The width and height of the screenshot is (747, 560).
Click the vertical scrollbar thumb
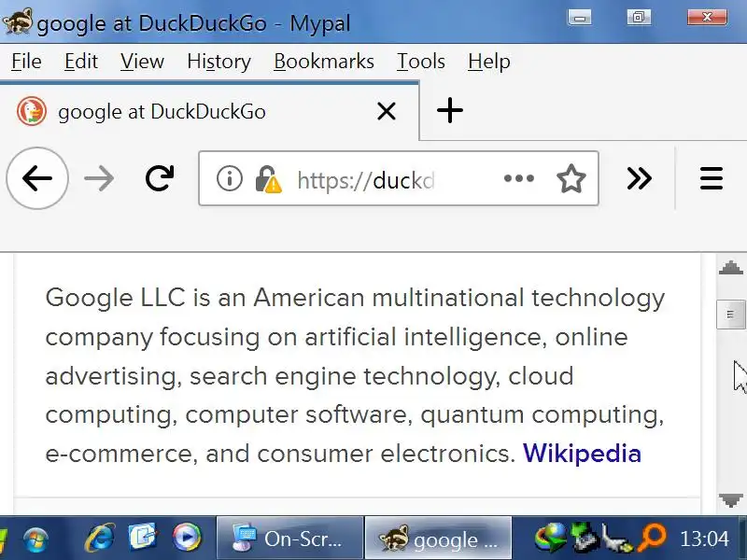coord(731,315)
